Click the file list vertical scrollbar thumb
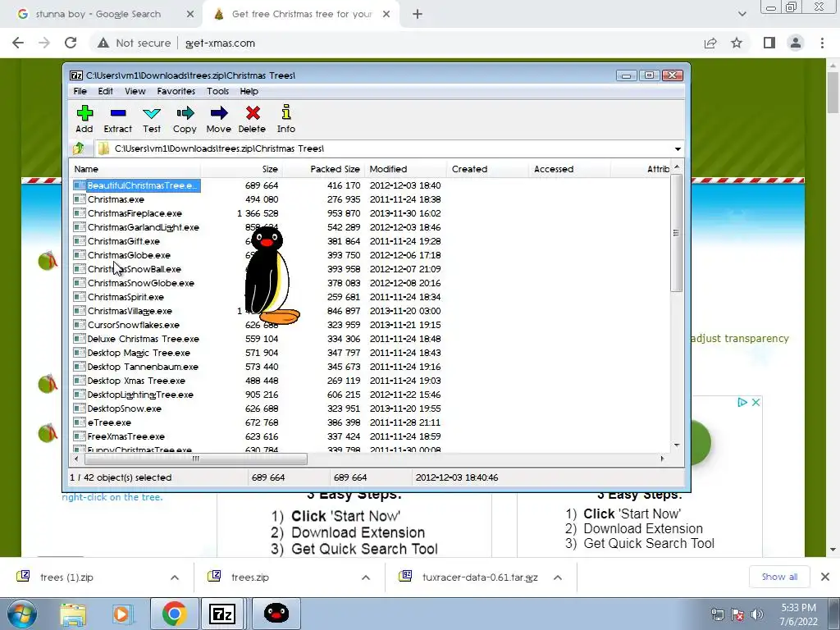 (676, 233)
